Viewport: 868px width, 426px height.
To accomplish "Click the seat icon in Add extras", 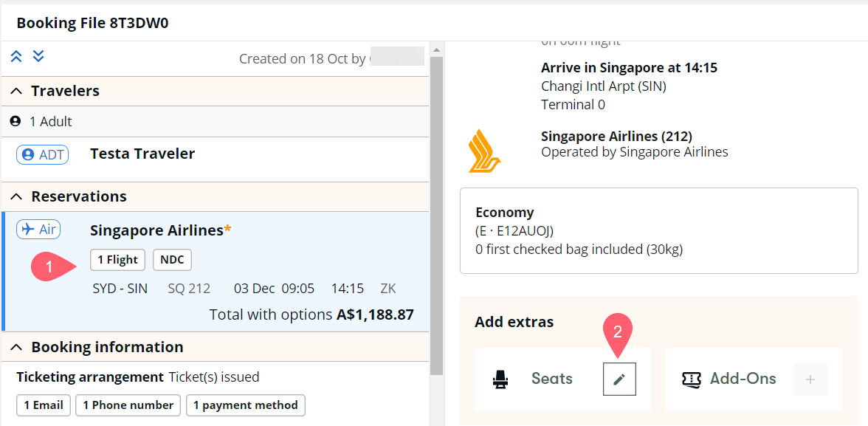I will (x=500, y=379).
